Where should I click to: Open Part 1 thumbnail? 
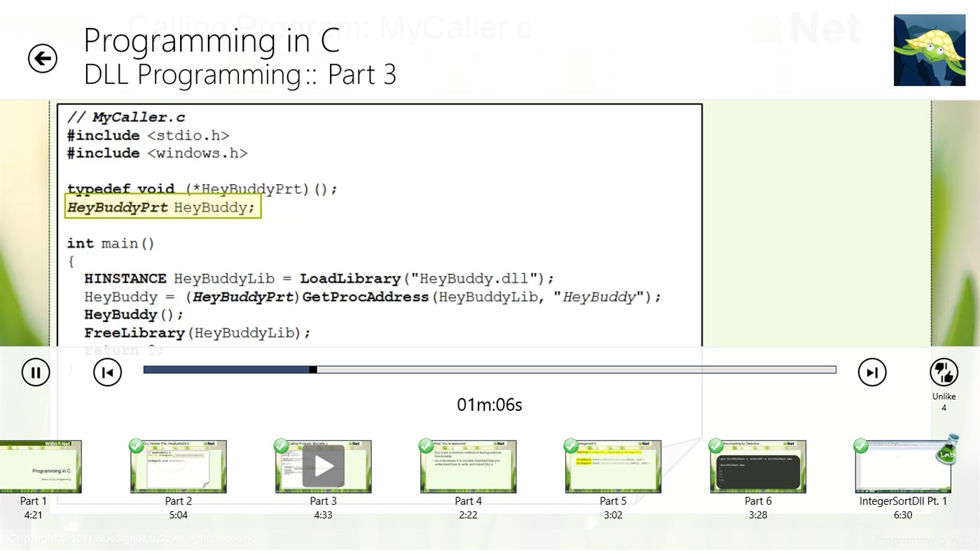point(41,466)
